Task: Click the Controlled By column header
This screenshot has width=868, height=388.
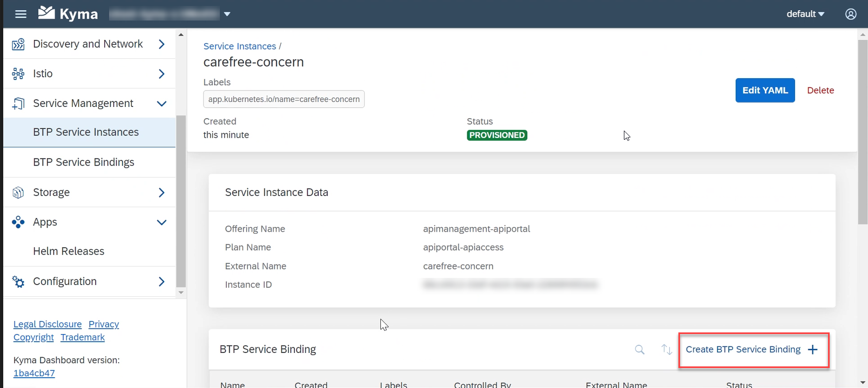Action: 482,384
